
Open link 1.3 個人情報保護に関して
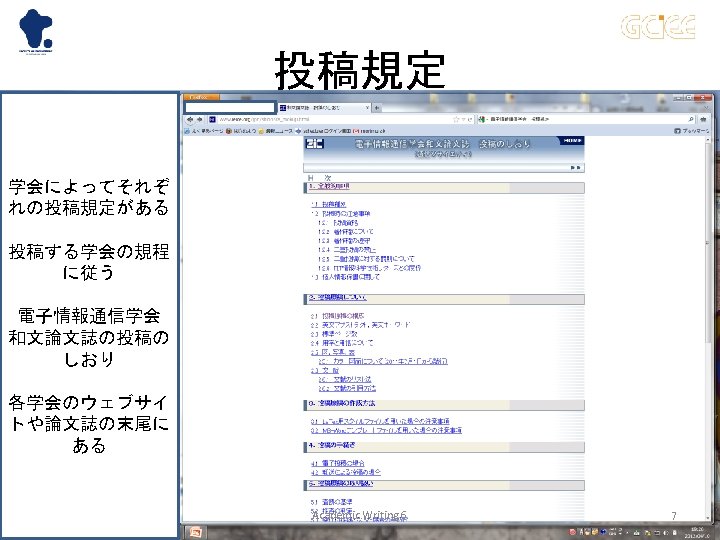(x=345, y=277)
